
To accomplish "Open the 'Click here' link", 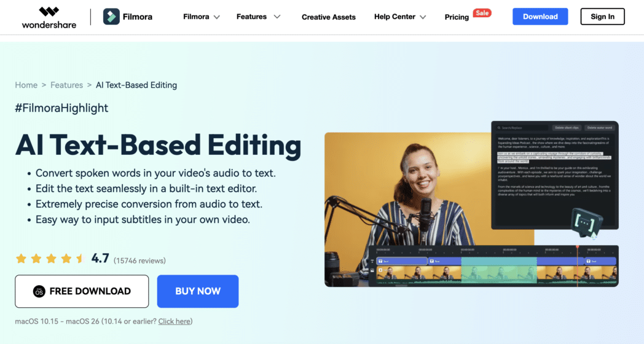I will (174, 321).
